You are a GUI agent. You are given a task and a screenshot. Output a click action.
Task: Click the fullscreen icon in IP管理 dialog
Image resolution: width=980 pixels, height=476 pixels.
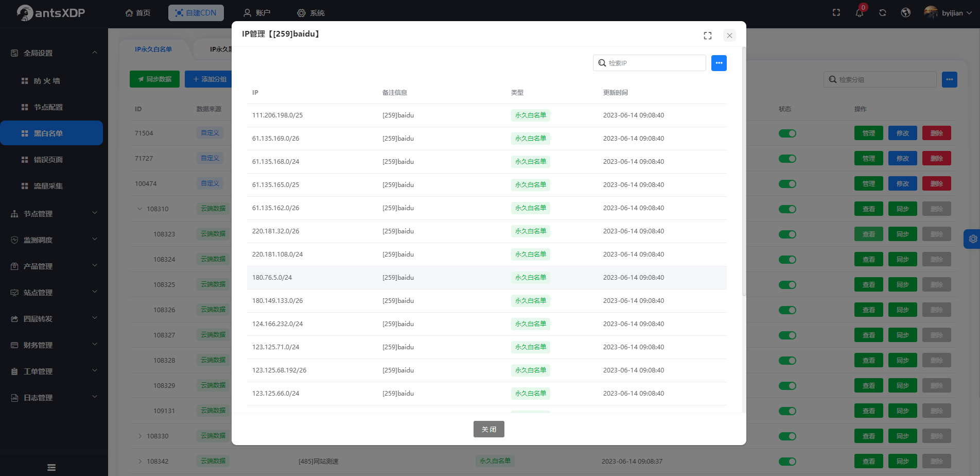point(708,36)
